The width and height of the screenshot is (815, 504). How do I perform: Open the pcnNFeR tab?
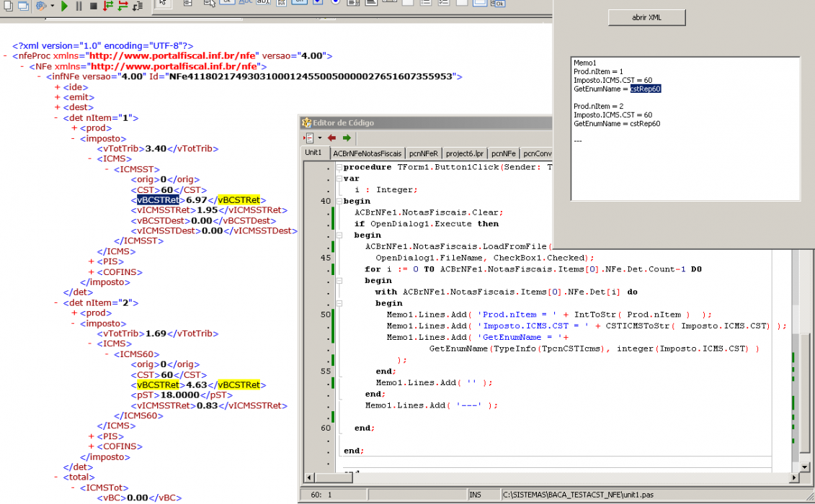click(x=424, y=154)
